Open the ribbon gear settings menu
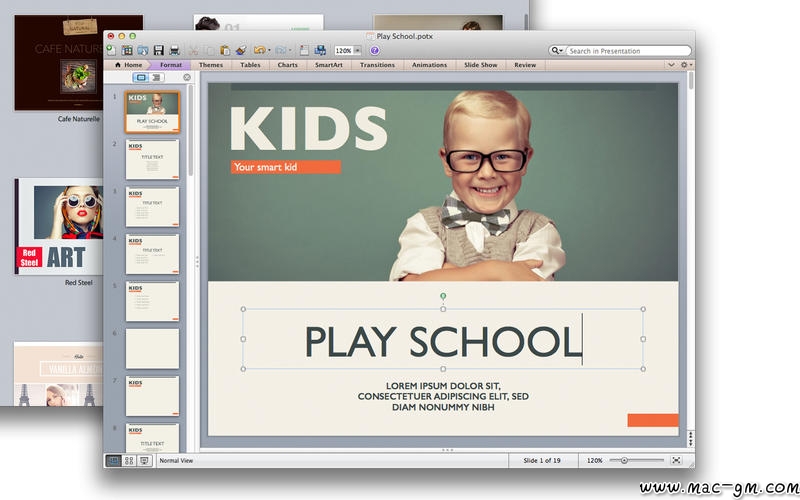 686,65
